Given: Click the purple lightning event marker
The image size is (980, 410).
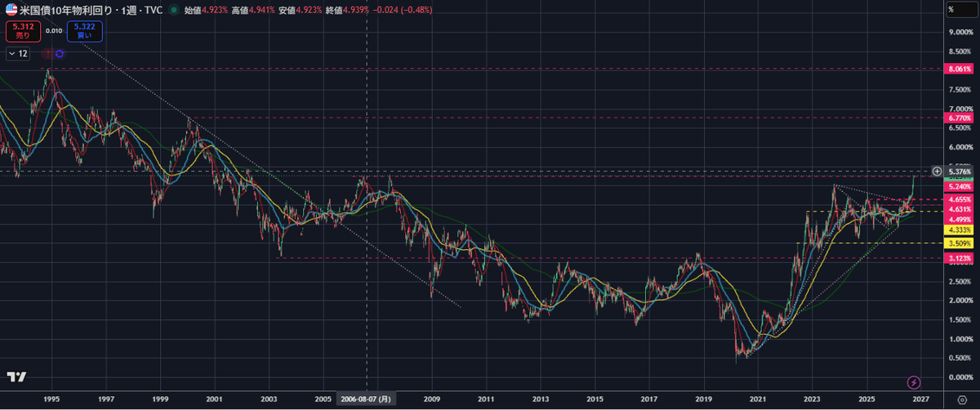Looking at the screenshot, I should coord(914,381).
